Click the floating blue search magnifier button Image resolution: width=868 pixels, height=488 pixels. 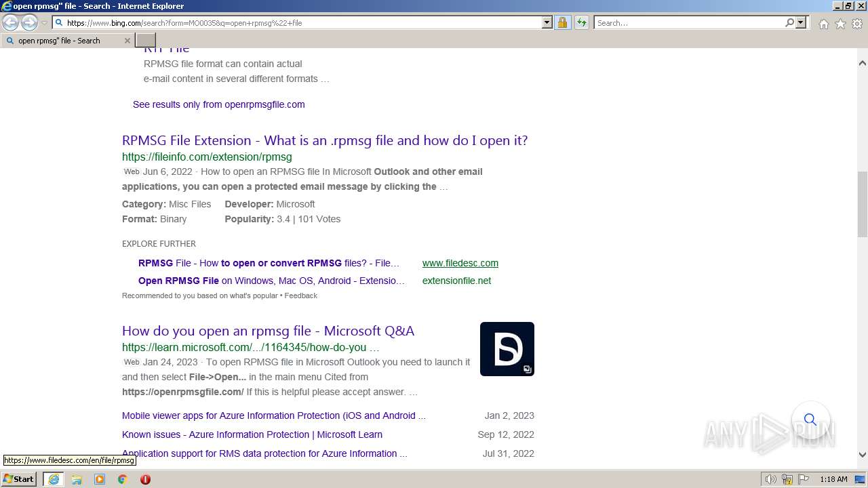810,420
